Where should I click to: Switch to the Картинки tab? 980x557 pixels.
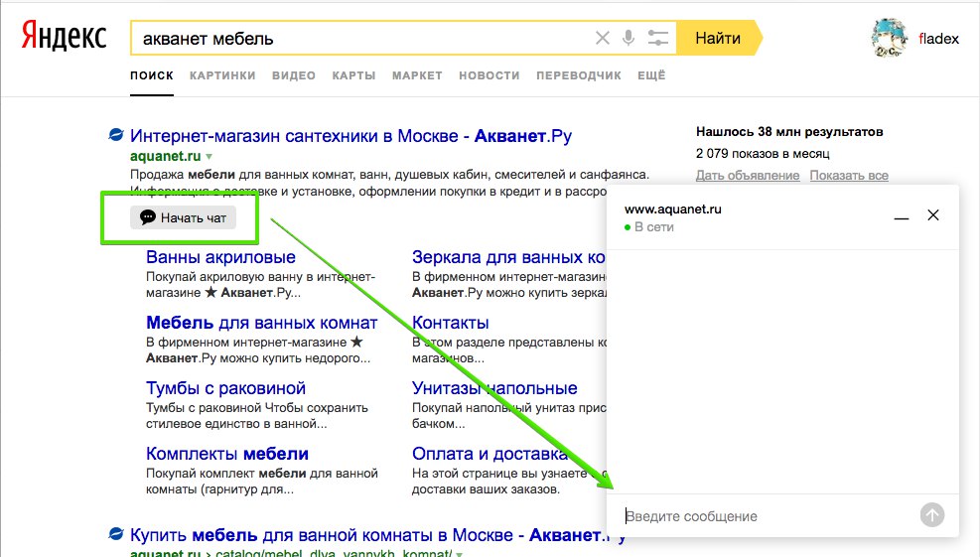pyautogui.click(x=222, y=75)
